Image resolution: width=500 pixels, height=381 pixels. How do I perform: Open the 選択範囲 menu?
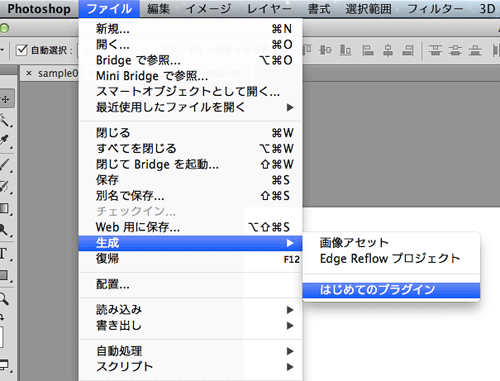(x=369, y=9)
